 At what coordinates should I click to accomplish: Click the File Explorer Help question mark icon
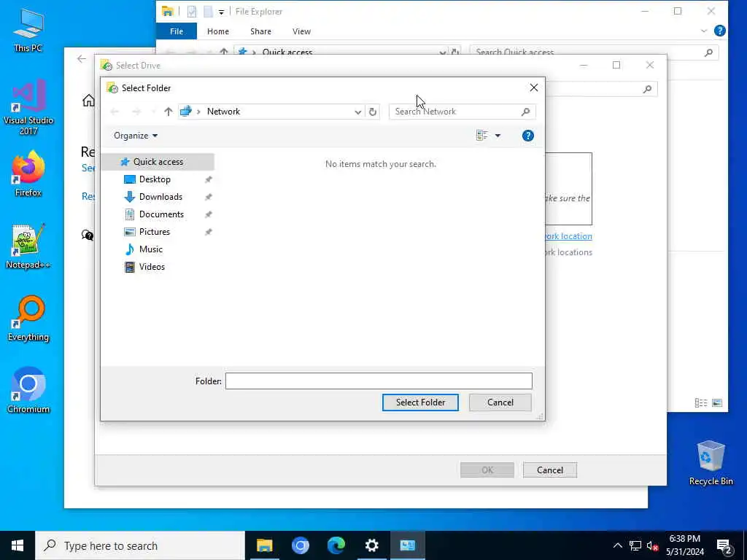pos(720,31)
